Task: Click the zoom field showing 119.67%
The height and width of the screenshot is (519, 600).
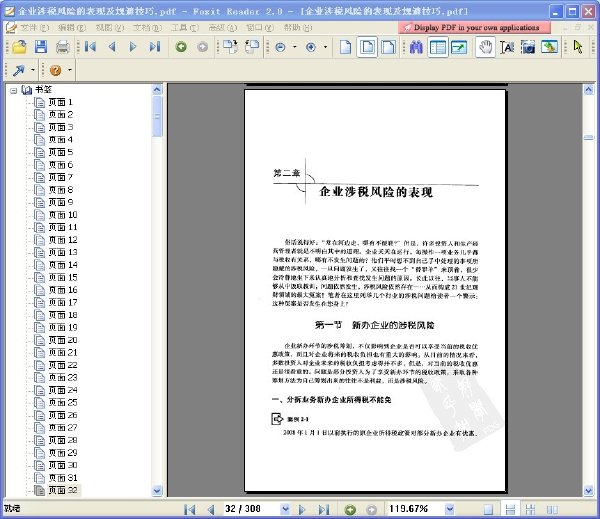Action: 416,509
